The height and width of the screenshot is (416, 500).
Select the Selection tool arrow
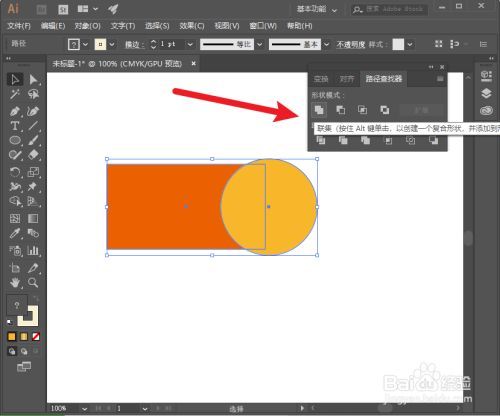point(15,79)
